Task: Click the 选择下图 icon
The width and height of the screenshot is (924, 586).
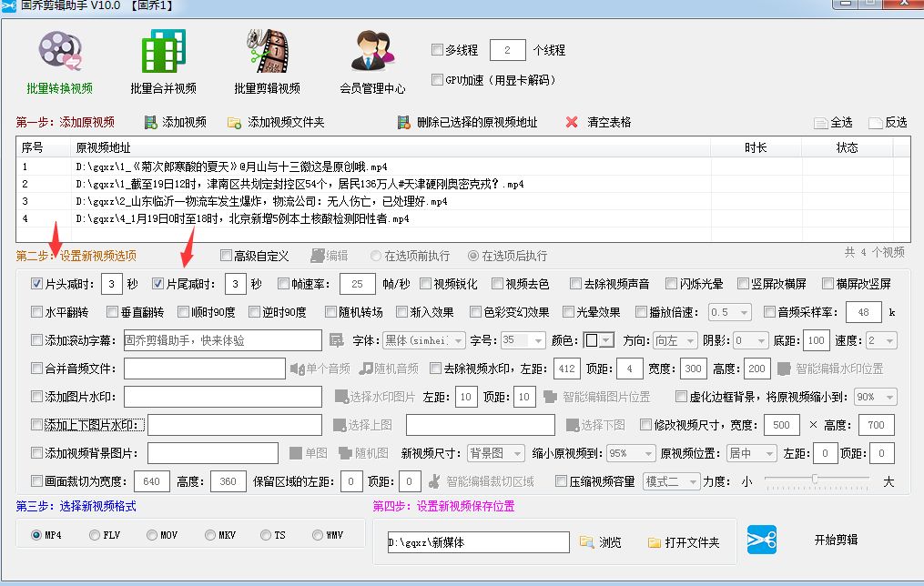Action: point(573,425)
